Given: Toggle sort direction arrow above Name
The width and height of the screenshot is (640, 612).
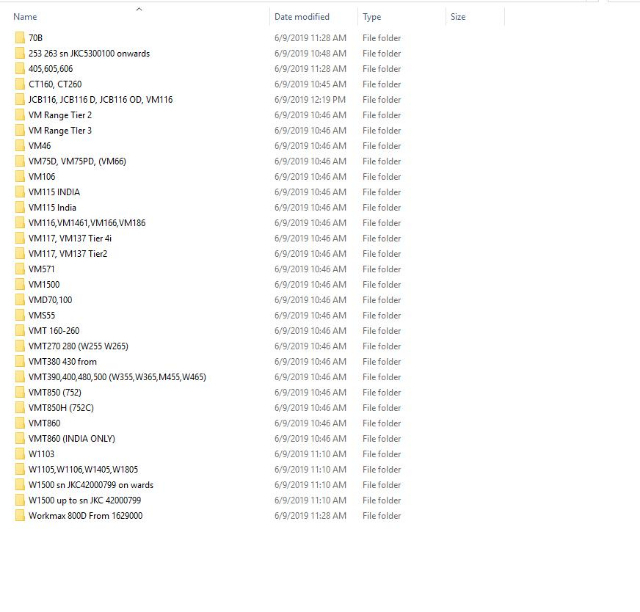Looking at the screenshot, I should 138,9.
